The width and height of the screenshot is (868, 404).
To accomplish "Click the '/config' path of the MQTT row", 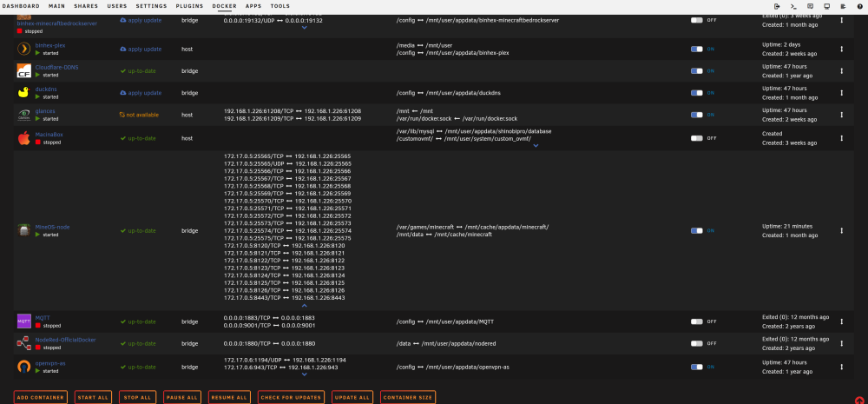I will pyautogui.click(x=405, y=321).
